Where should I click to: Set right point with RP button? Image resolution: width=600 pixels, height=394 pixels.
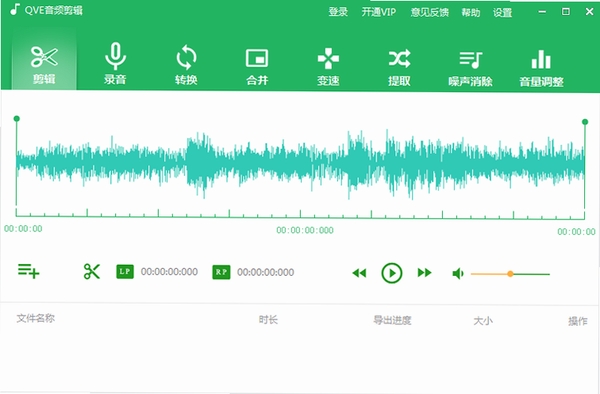[221, 272]
